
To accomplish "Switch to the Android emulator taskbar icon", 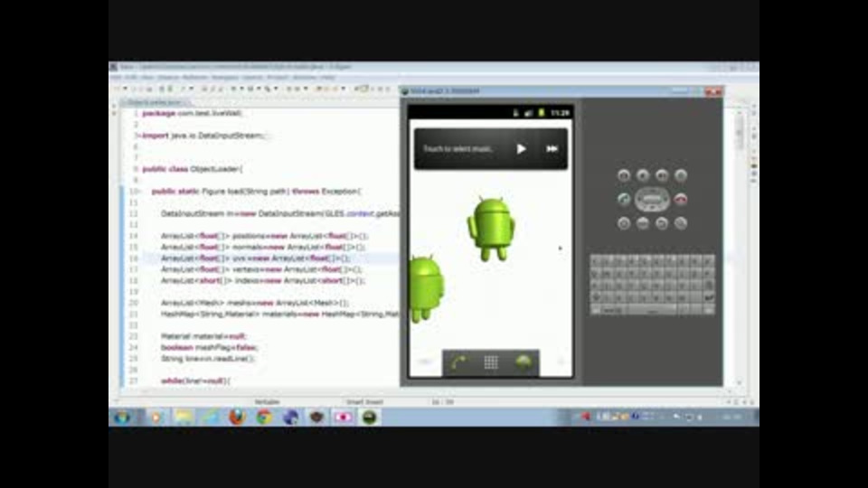I will [x=369, y=417].
